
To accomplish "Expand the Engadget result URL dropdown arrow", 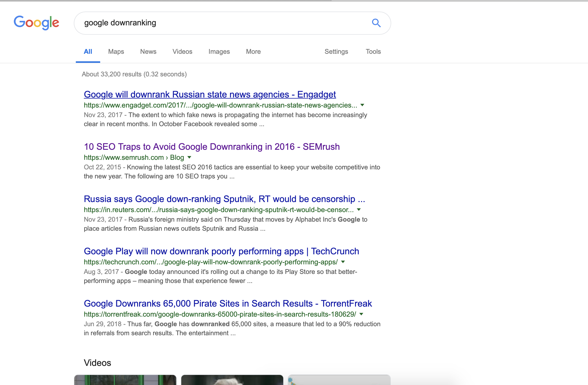I will coord(362,105).
